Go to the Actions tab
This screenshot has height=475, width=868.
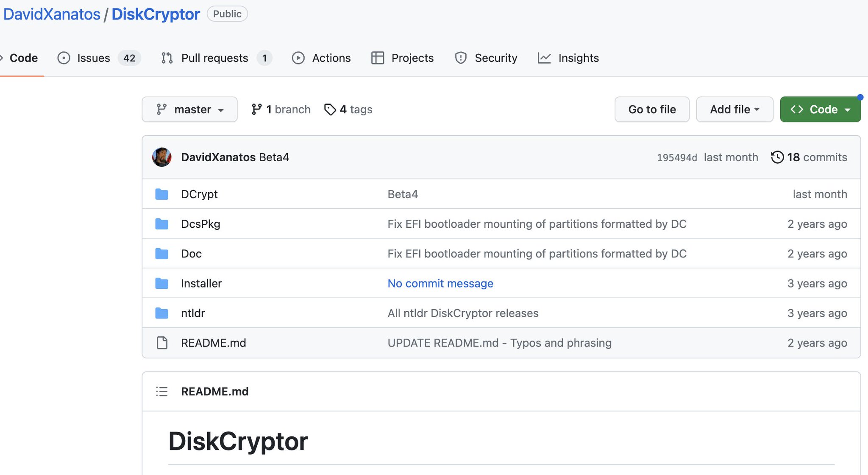pos(331,58)
